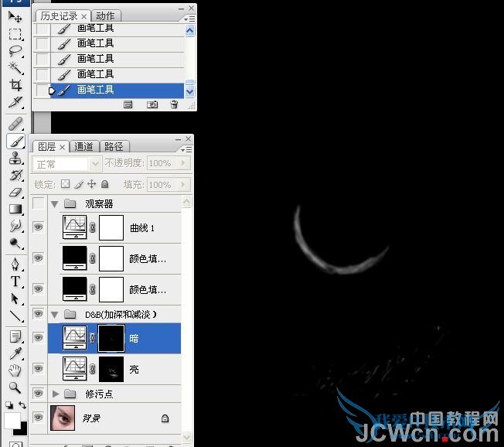This screenshot has width=504, height=447.
Task: Hide the 暗 curves layer
Action: 38,338
